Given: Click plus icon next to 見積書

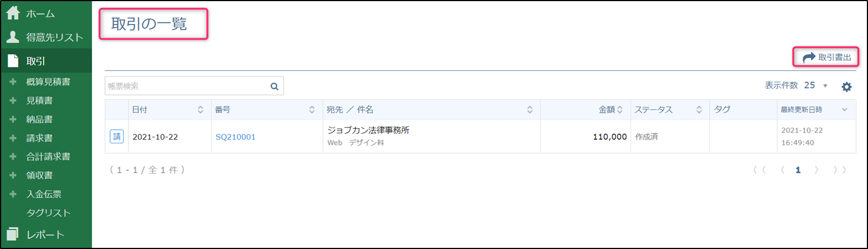Looking at the screenshot, I should click(x=13, y=101).
